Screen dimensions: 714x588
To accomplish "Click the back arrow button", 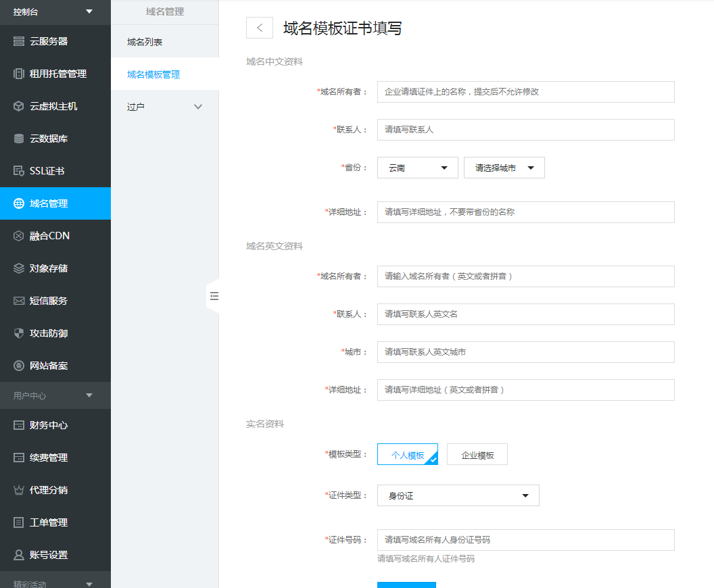I will pos(259,27).
